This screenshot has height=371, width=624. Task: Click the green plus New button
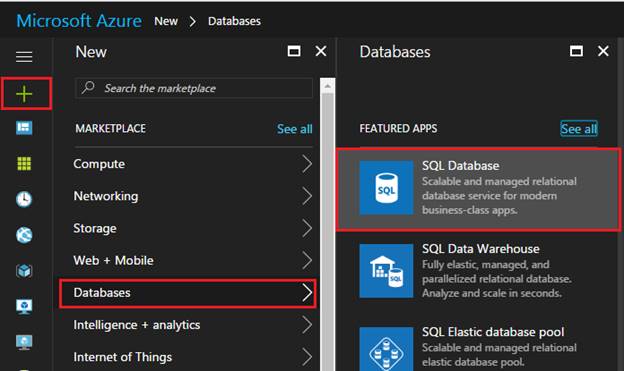[x=24, y=94]
